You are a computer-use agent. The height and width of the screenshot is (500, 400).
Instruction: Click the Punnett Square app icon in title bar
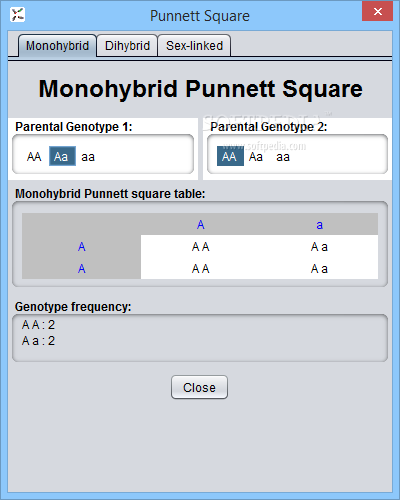click(17, 15)
